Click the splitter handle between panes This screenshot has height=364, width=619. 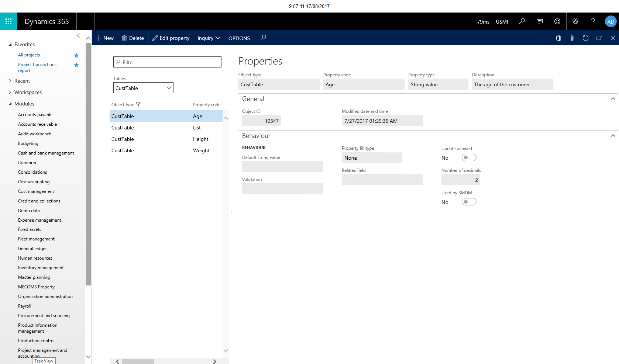point(231,212)
